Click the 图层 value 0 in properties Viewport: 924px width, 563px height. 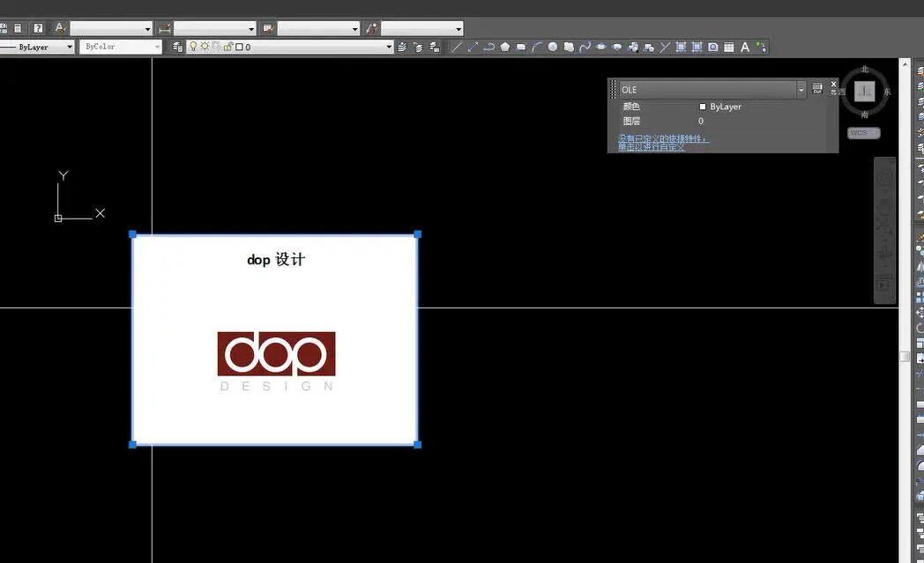coord(701,121)
